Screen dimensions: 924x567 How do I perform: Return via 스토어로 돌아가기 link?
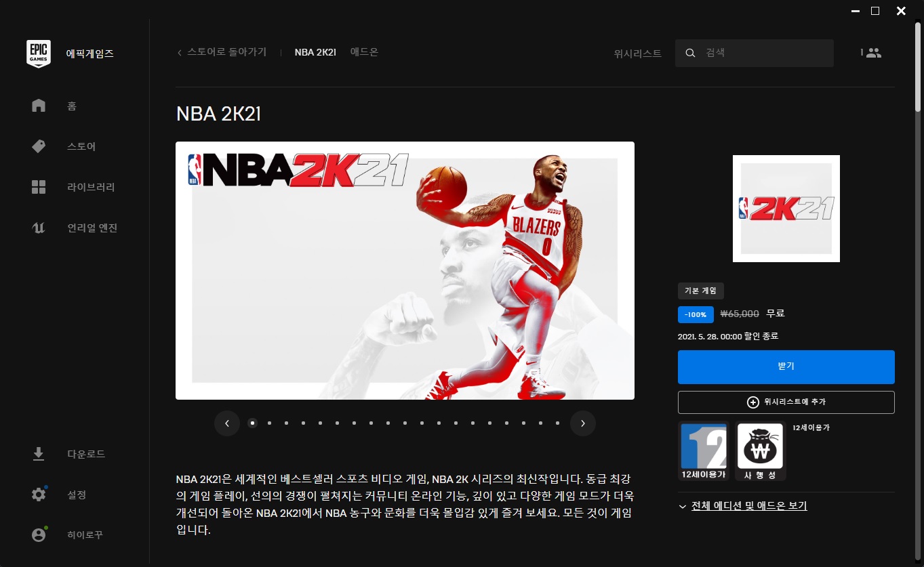[226, 52]
